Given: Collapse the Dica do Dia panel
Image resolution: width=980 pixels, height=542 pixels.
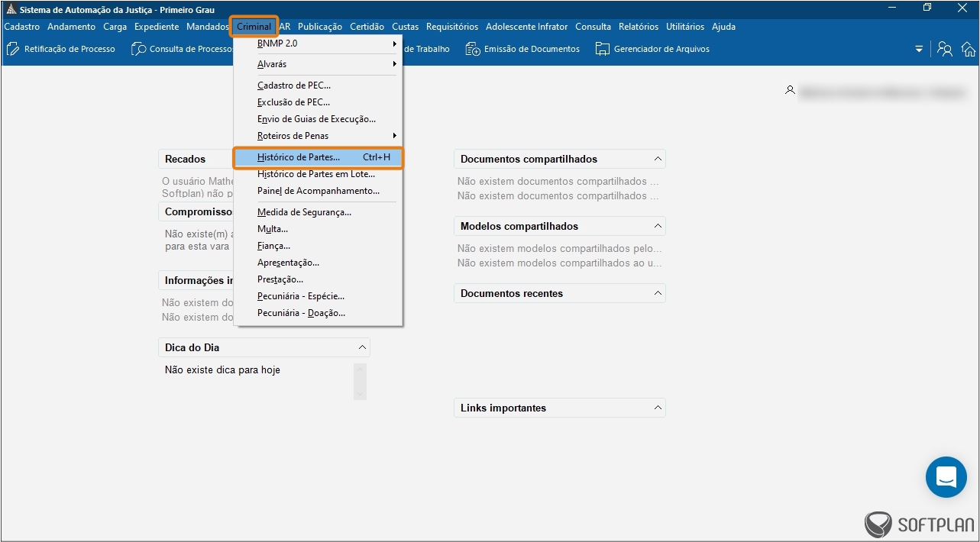Looking at the screenshot, I should click(362, 347).
